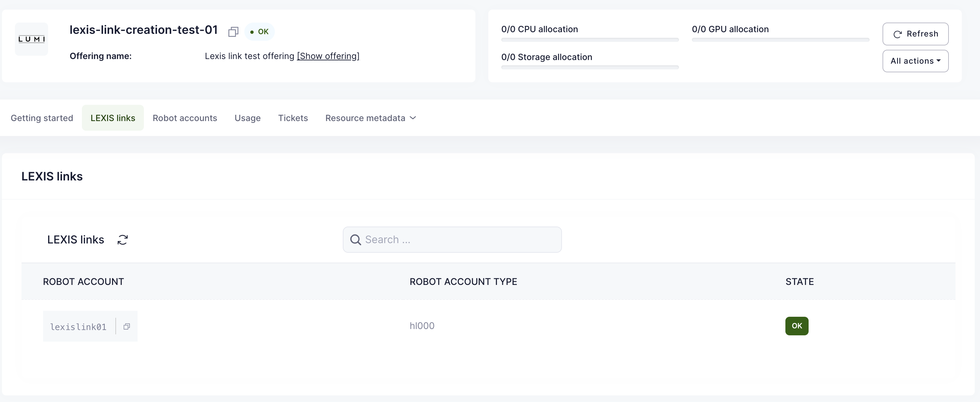Copy the lexislink01 robot account name
The image size is (980, 402).
127,327
